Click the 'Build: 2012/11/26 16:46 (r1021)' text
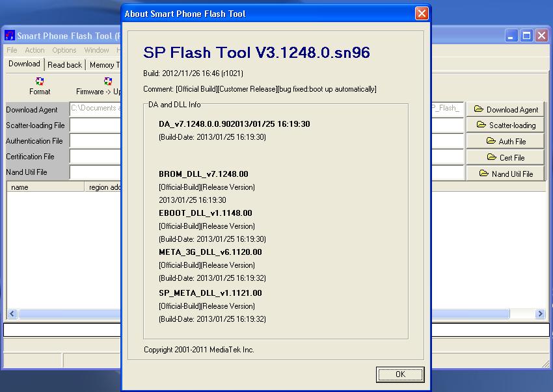The width and height of the screenshot is (553, 392). 193,73
